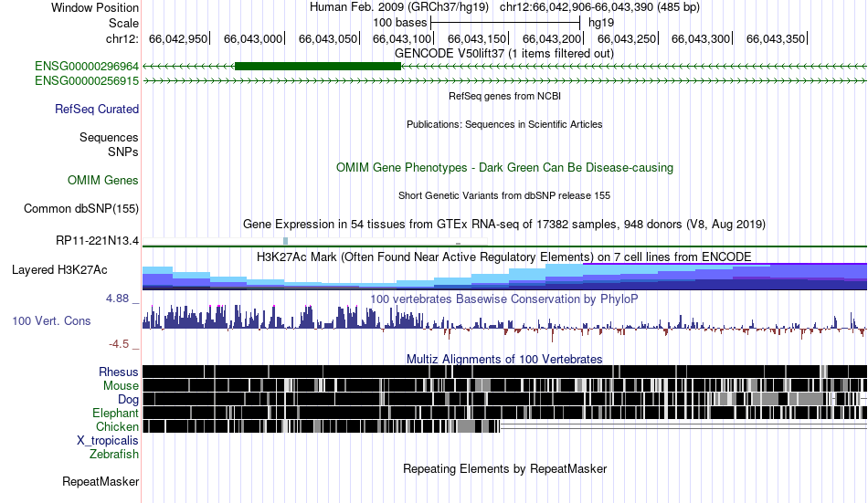Viewport: 868px width, 503px height.
Task: Click the Layered H3K27Ac track label
Action: pyautogui.click(x=59, y=270)
